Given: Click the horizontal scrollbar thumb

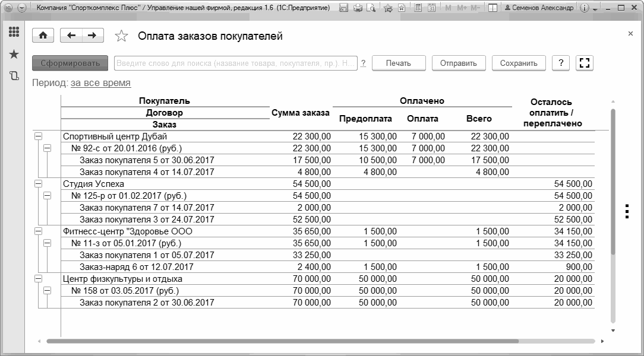Looking at the screenshot, I should pyautogui.click(x=283, y=341).
